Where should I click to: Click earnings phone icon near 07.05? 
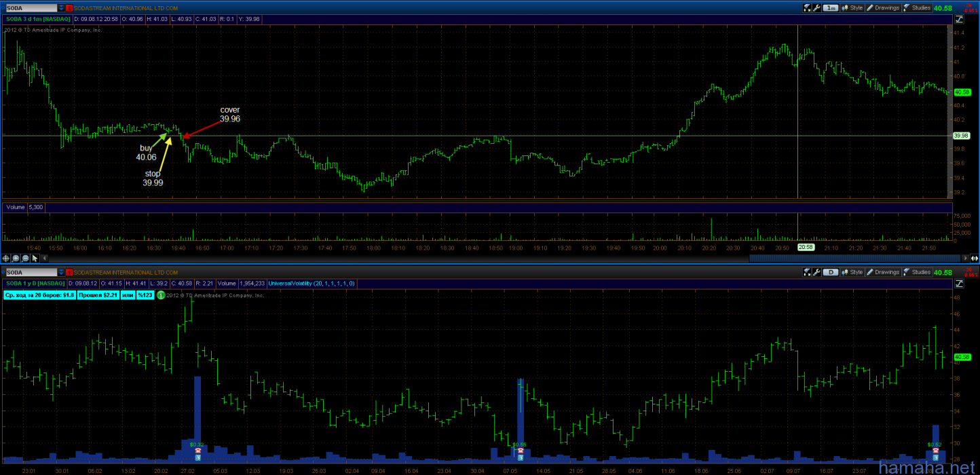coord(520,450)
